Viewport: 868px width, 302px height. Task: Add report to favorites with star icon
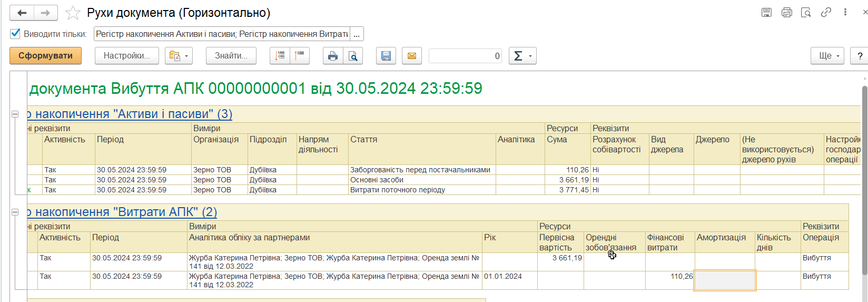tap(73, 13)
